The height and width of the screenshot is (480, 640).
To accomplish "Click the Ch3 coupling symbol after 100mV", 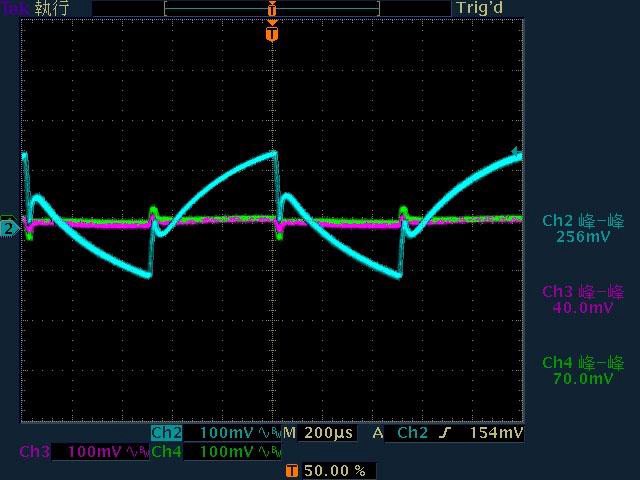I will pyautogui.click(x=135, y=452).
